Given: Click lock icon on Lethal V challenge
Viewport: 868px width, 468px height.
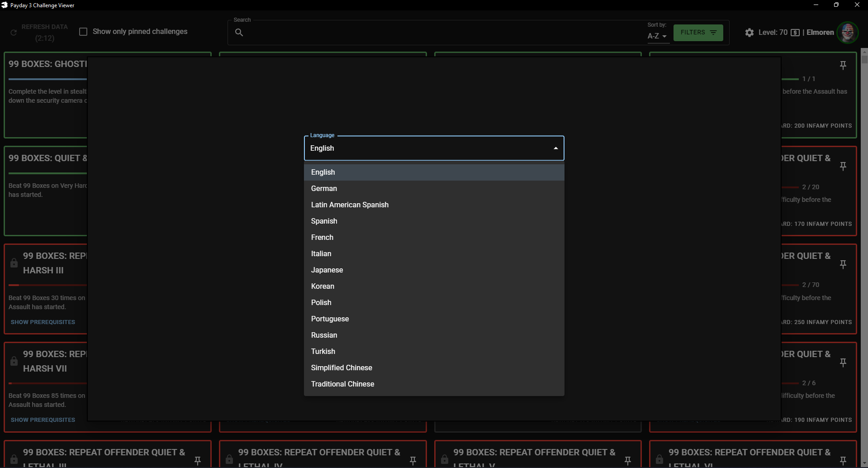Looking at the screenshot, I should (445, 459).
